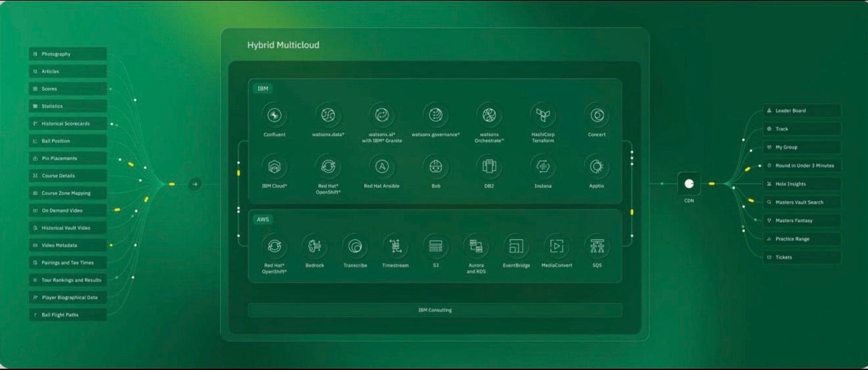The image size is (868, 370).
Task: Select the Bob icon
Action: 435,166
